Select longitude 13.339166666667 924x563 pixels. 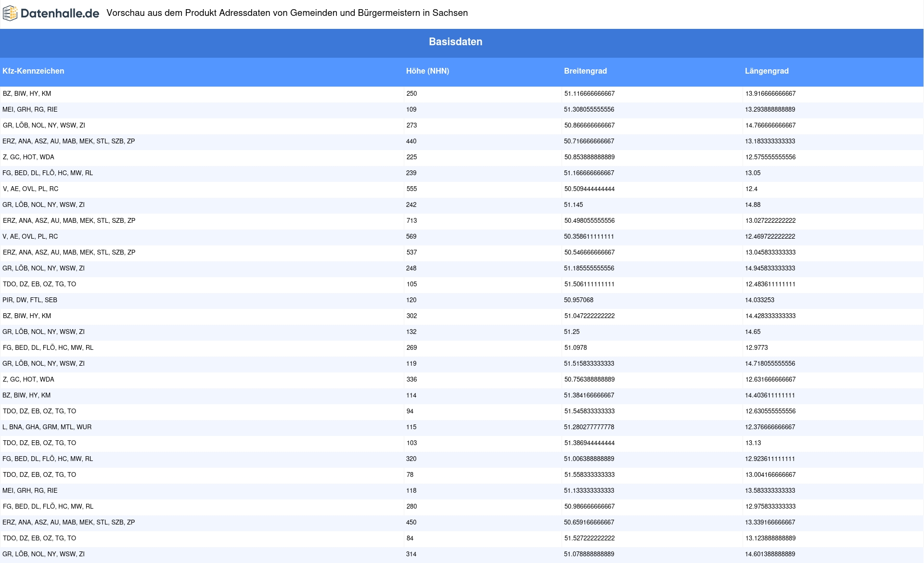click(x=770, y=523)
